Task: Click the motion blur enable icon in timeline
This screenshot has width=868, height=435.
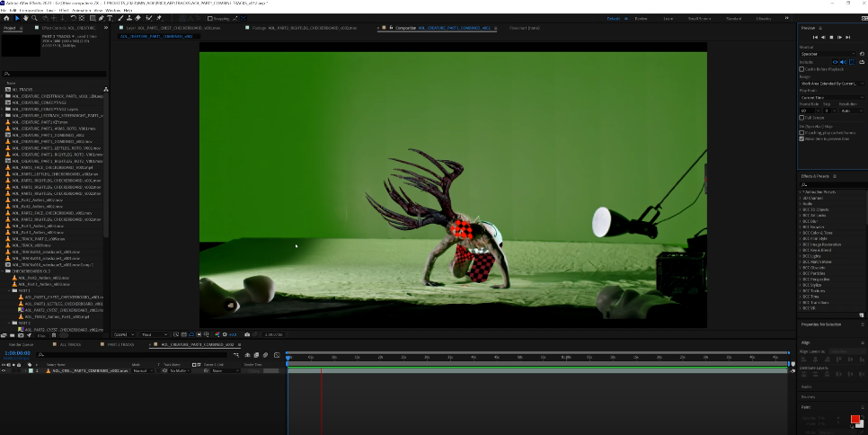Action: tap(265, 355)
